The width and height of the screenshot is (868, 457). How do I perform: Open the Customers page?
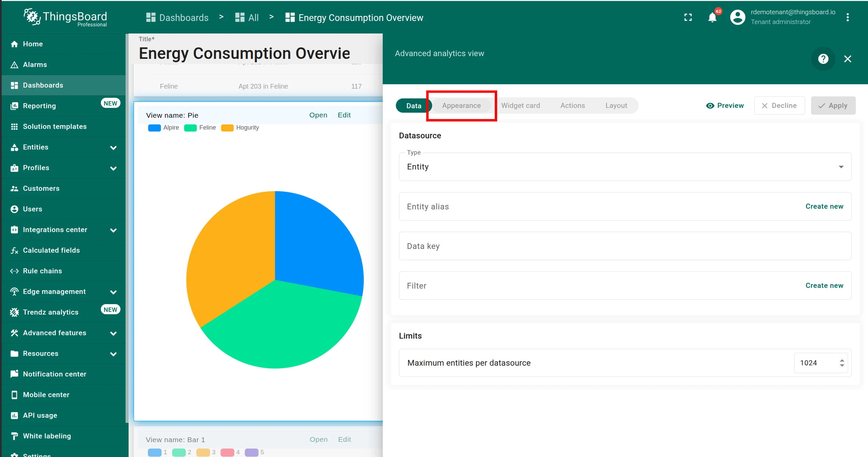(x=63, y=188)
